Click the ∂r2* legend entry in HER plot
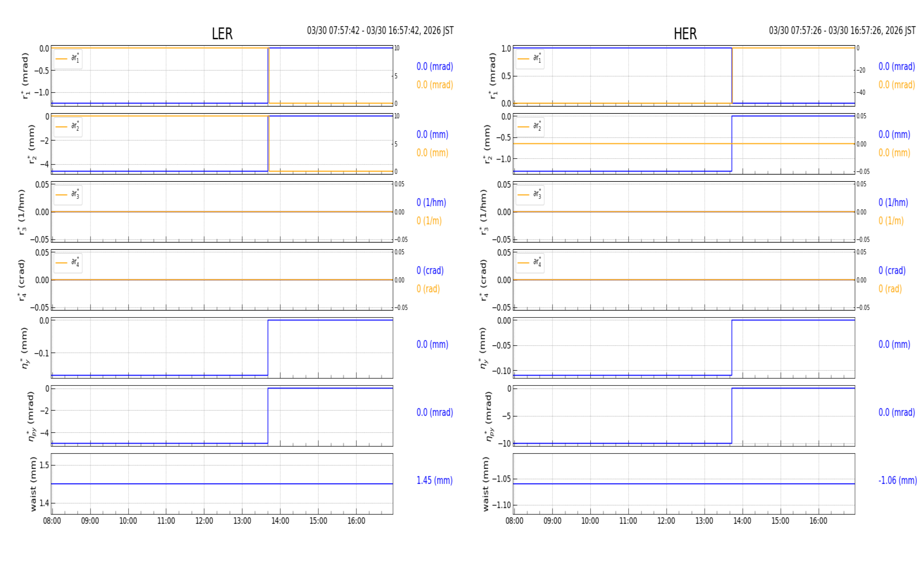This screenshot has height=565, width=924. [530, 127]
